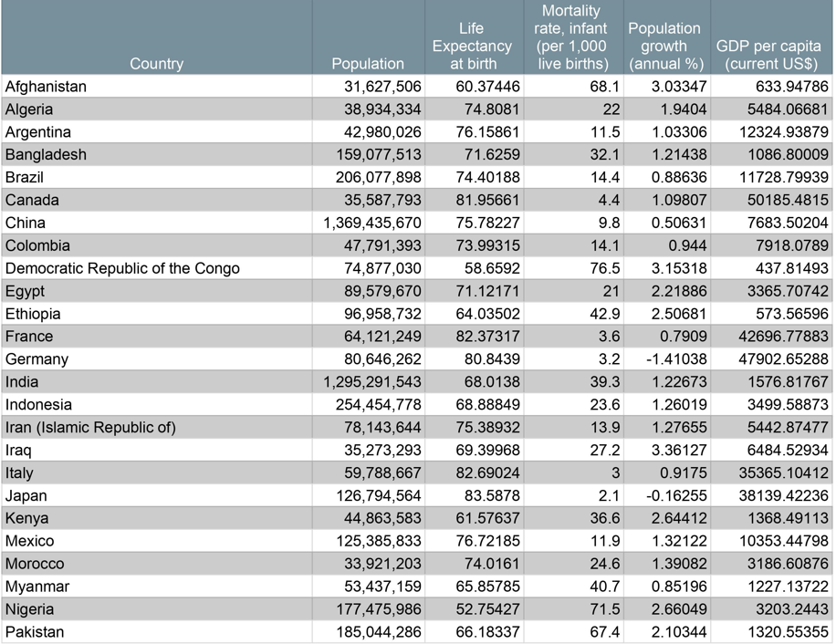
Task: Click the Country column header
Action: tap(155, 64)
